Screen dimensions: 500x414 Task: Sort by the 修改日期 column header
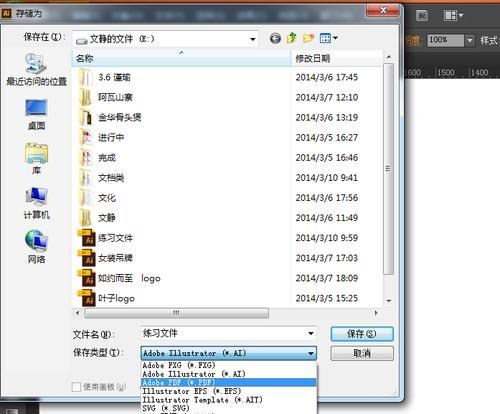pyautogui.click(x=337, y=58)
